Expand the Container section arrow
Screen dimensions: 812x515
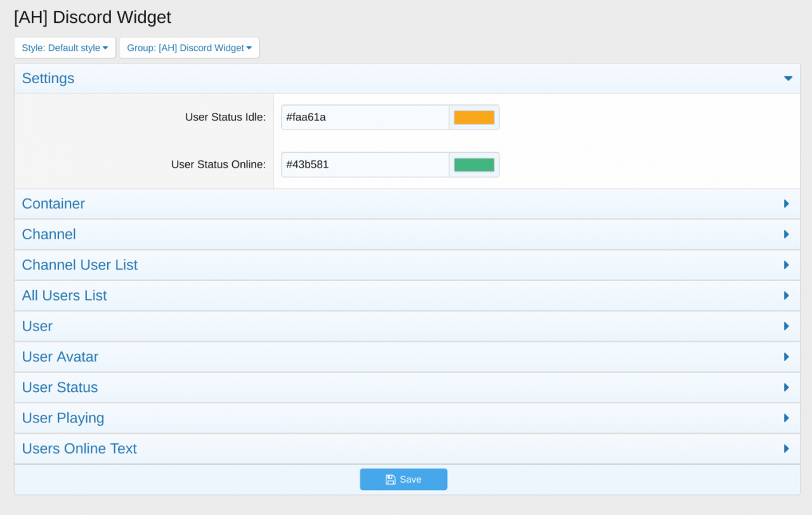pos(787,204)
